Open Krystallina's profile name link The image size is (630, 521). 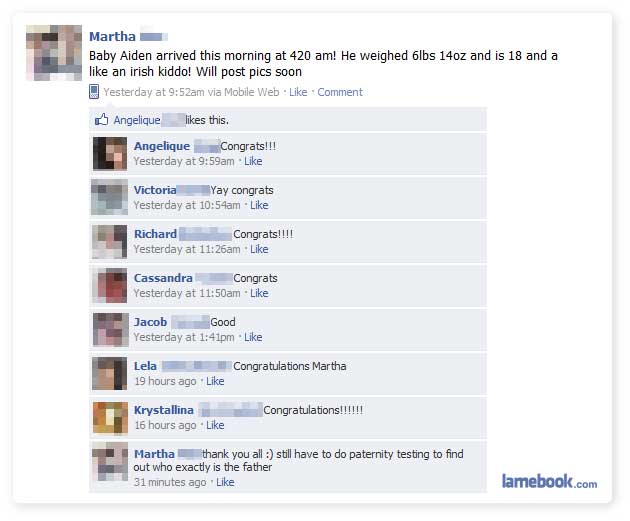pos(164,410)
